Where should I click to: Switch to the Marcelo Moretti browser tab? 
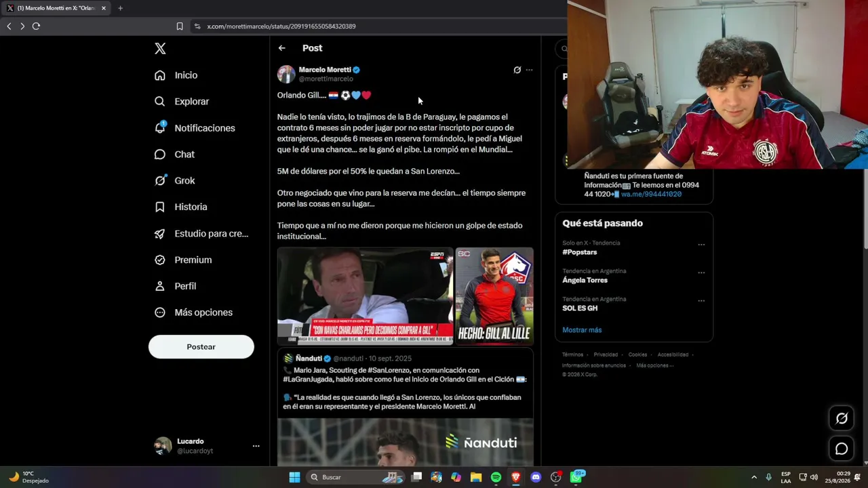tap(56, 8)
